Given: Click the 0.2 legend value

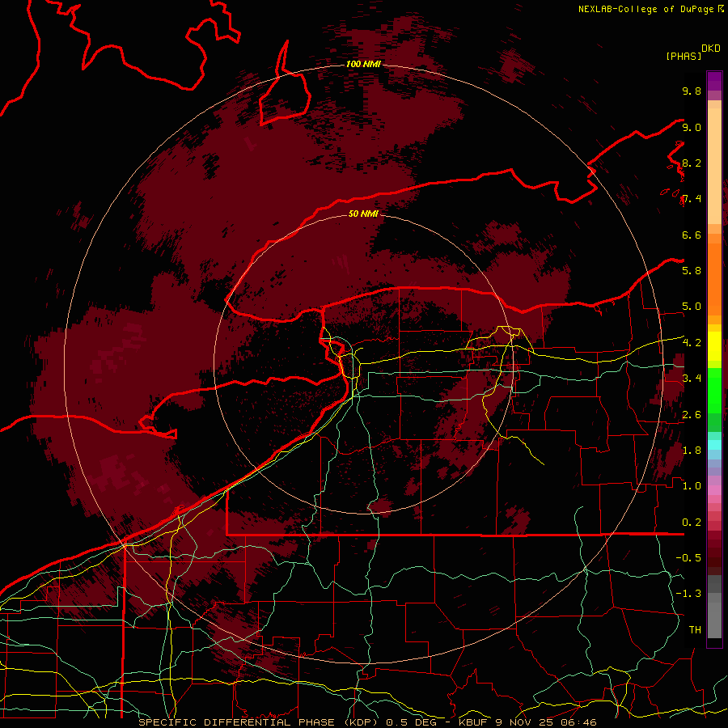Looking at the screenshot, I should pos(692,523).
